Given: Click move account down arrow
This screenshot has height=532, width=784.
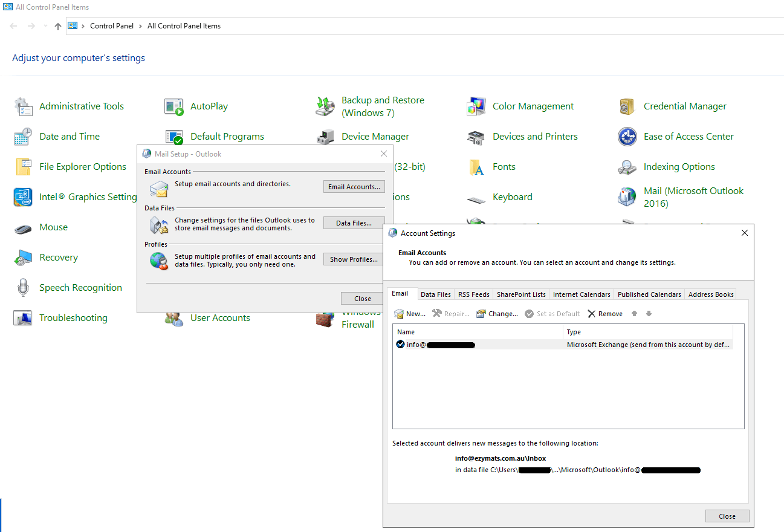Looking at the screenshot, I should coord(649,314).
